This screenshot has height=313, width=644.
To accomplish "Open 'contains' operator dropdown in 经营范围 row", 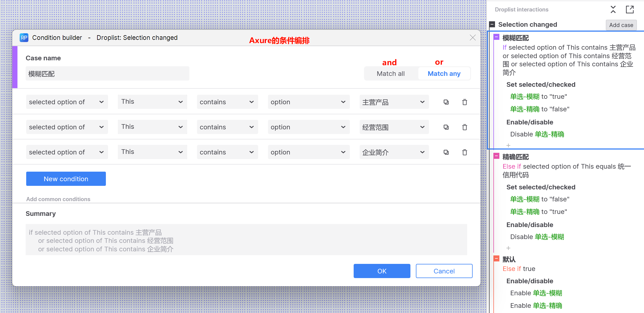I will (228, 127).
